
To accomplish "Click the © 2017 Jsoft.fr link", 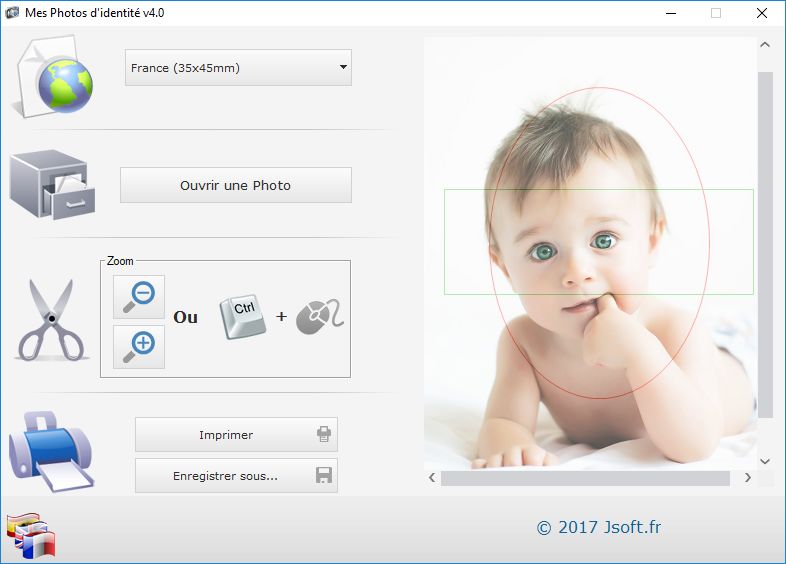I will (599, 527).
